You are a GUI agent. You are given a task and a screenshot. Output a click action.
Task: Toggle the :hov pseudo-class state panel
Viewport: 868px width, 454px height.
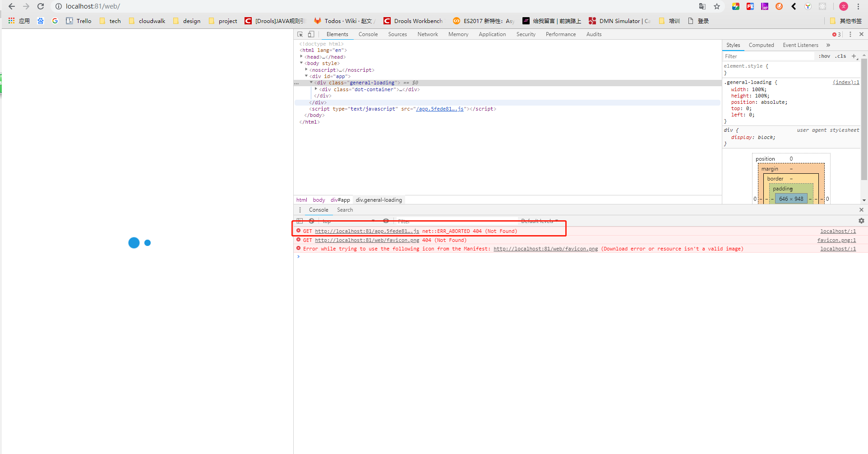(824, 56)
